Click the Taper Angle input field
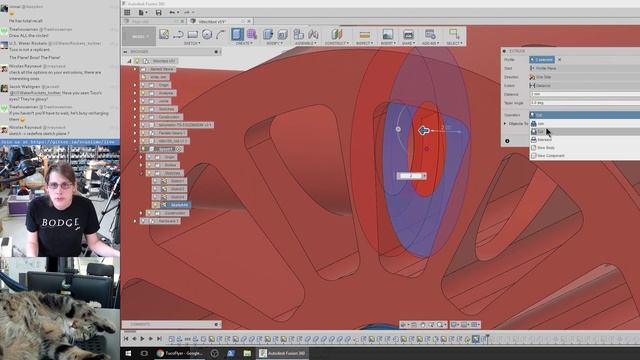The width and height of the screenshot is (640, 360). click(584, 103)
